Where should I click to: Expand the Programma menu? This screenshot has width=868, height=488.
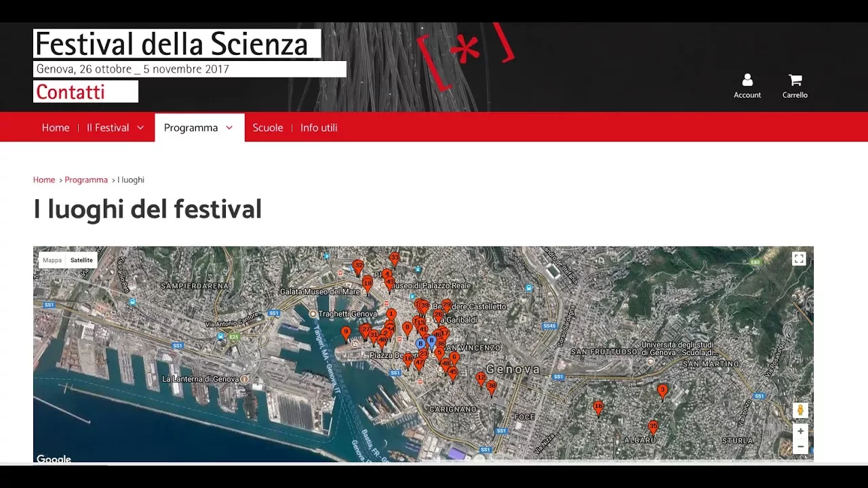click(199, 127)
